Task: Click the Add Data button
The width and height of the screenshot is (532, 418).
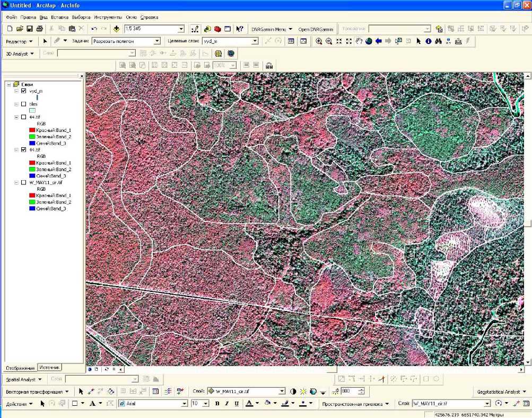Action: [x=116, y=29]
